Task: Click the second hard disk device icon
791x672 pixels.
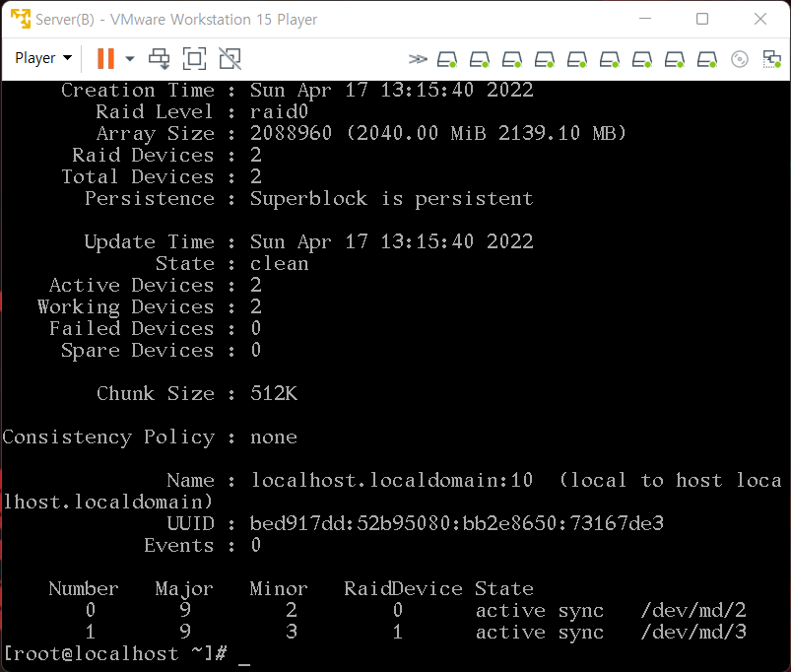Action: coord(480,59)
